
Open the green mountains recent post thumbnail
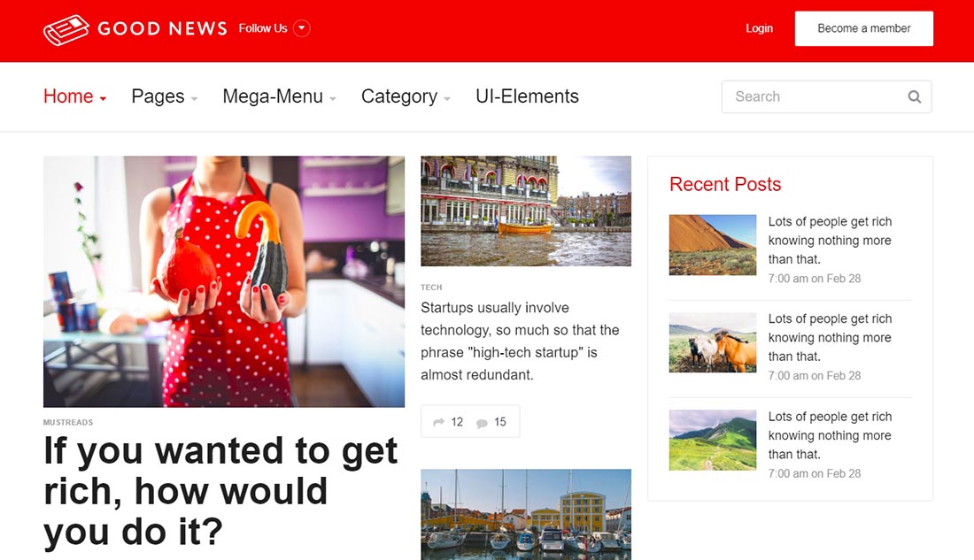(x=713, y=440)
